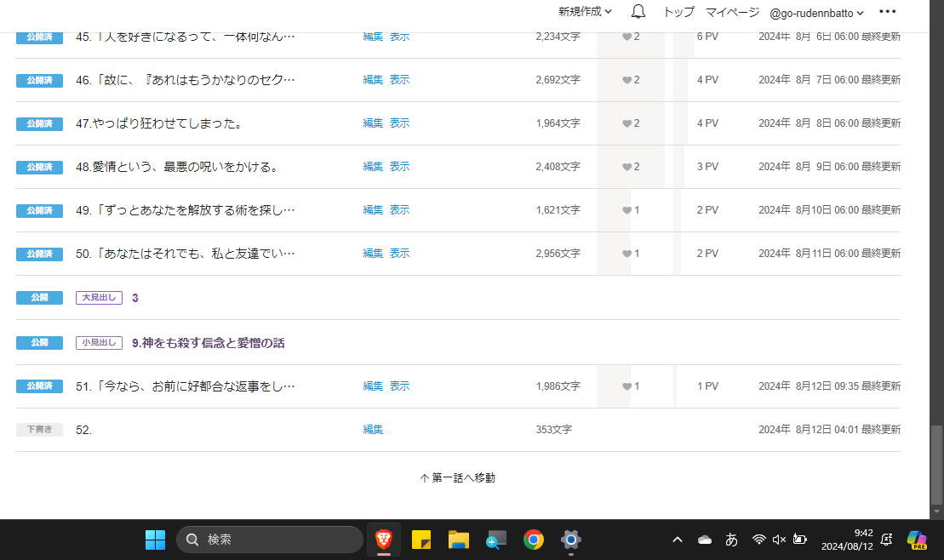Go to the トップ page
The width and height of the screenshot is (944, 560).
tap(678, 12)
